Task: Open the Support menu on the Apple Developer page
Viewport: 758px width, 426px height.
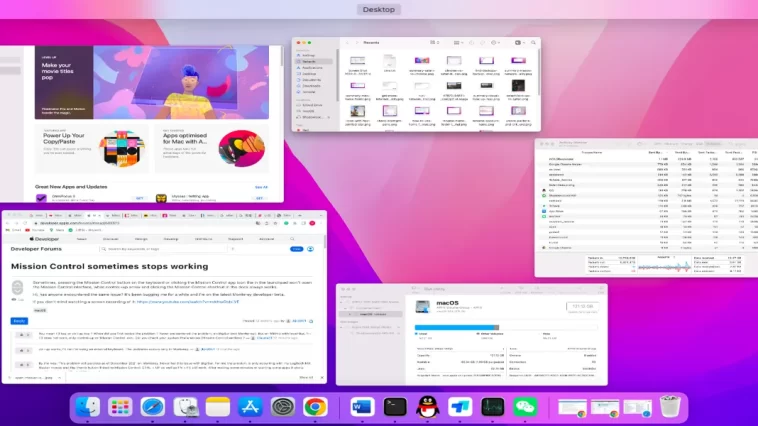Action: point(235,239)
